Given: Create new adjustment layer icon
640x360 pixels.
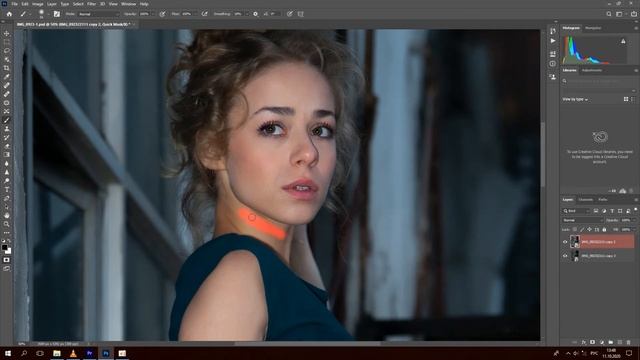Looking at the screenshot, I should coord(602,342).
